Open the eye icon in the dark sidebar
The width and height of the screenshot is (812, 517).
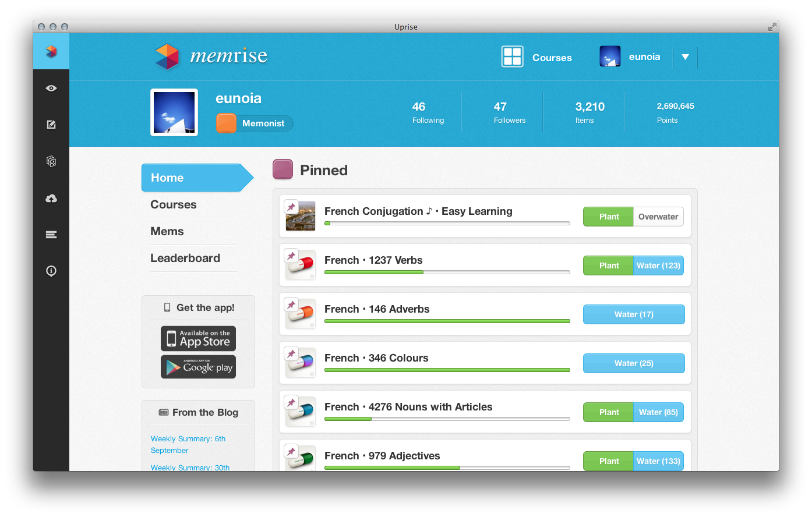[x=51, y=88]
